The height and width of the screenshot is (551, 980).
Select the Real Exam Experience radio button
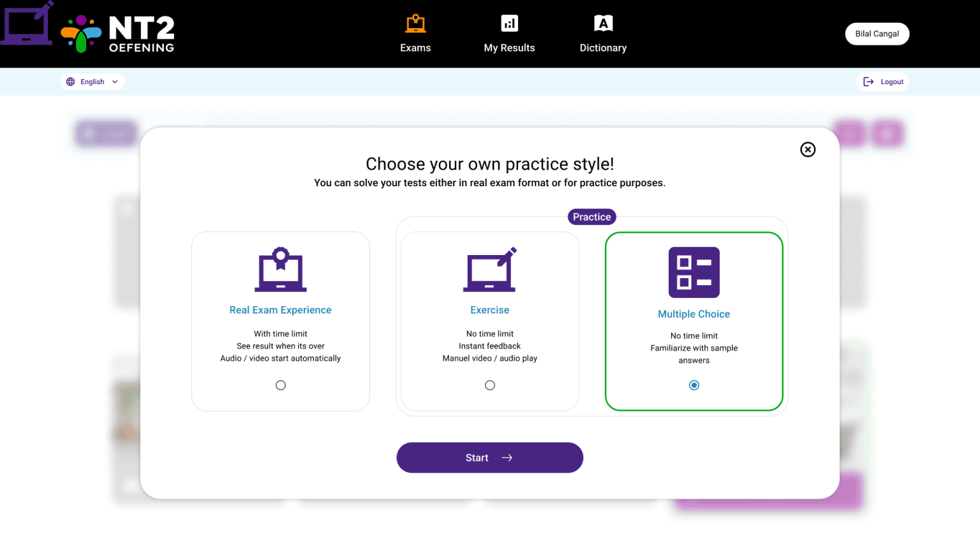click(x=281, y=385)
